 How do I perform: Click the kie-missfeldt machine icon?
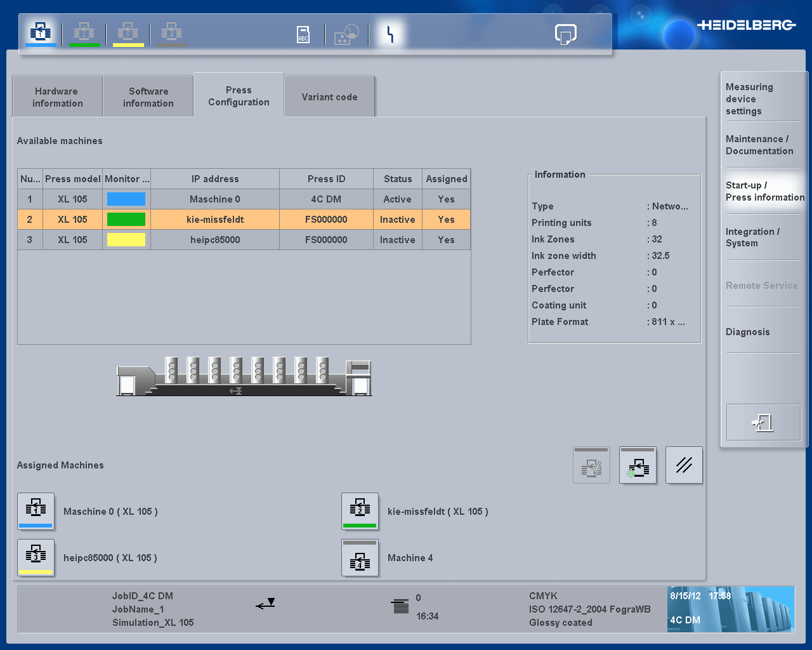click(x=360, y=512)
